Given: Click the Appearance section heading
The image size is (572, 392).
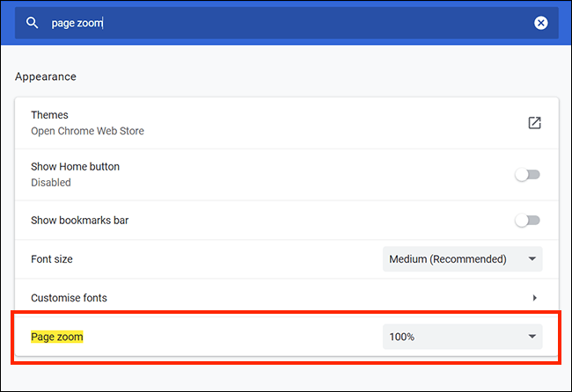Looking at the screenshot, I should tap(46, 76).
